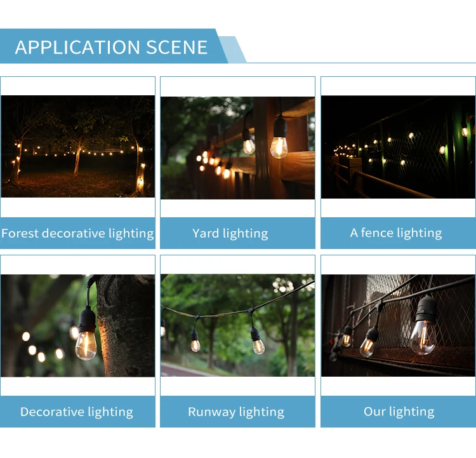Screen dimensions: 476x458
Task: Click the largest bulb in Yard lighting photo
Action: [x=279, y=148]
